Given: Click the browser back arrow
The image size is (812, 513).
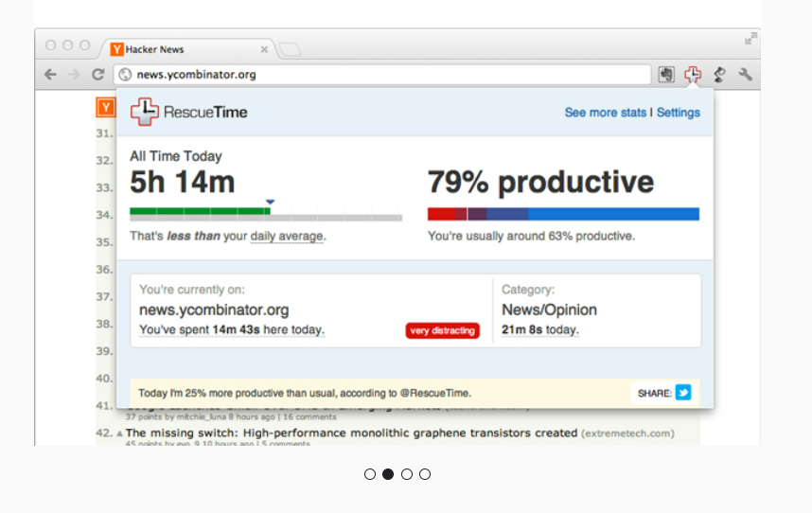Looking at the screenshot, I should point(50,75).
